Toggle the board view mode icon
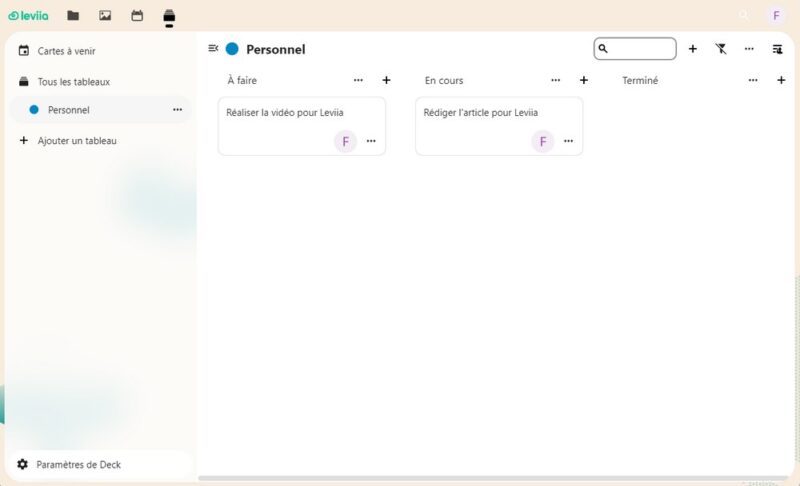 [777, 49]
